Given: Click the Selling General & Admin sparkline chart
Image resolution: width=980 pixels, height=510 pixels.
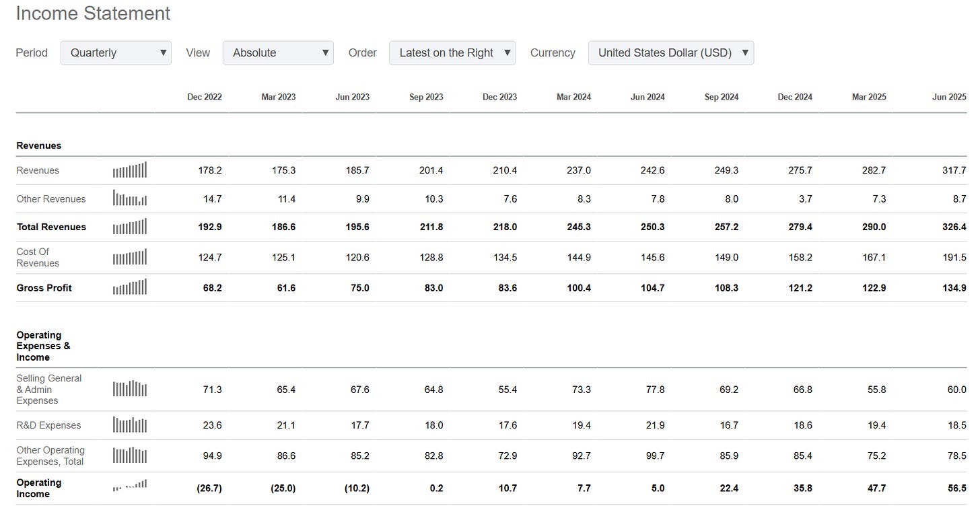Looking at the screenshot, I should coord(130,389).
